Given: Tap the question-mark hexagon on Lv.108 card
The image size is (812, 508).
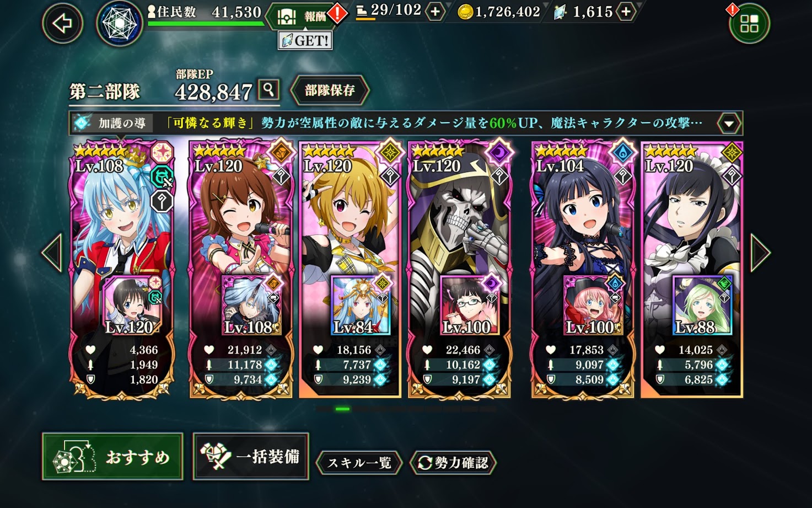Looking at the screenshot, I should (162, 202).
